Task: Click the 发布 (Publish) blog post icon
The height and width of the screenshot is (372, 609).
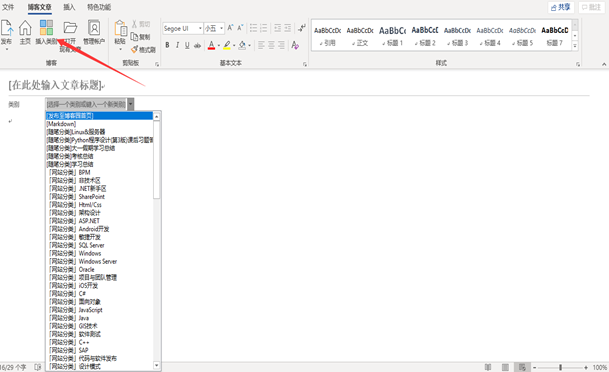Action: coord(7,28)
